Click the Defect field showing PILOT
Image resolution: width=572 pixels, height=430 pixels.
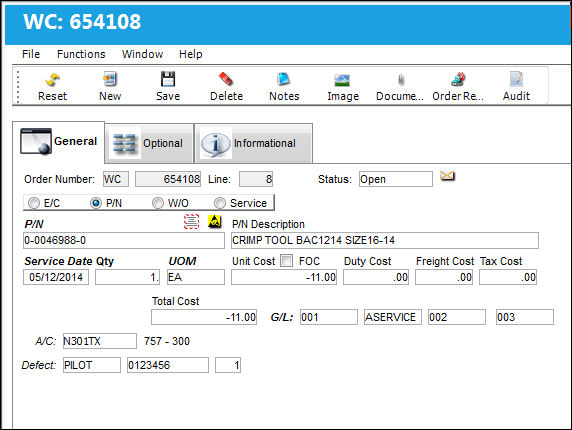(x=92, y=365)
